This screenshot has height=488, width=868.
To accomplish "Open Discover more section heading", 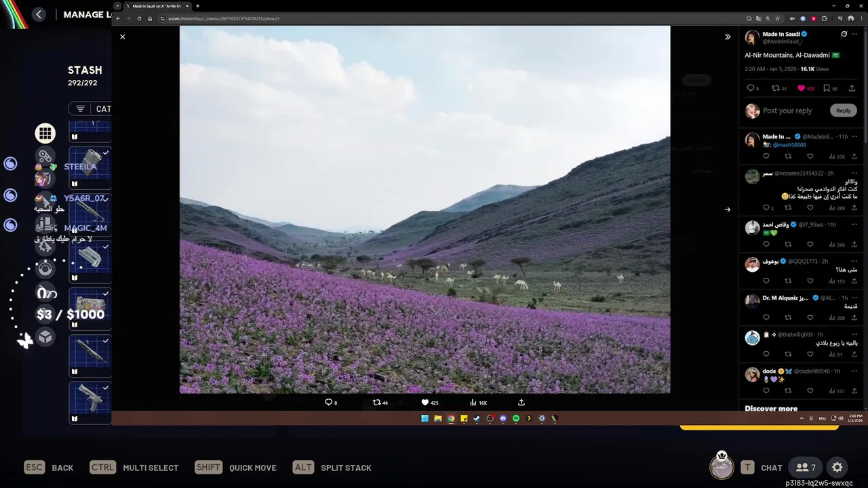I will 771,409.
